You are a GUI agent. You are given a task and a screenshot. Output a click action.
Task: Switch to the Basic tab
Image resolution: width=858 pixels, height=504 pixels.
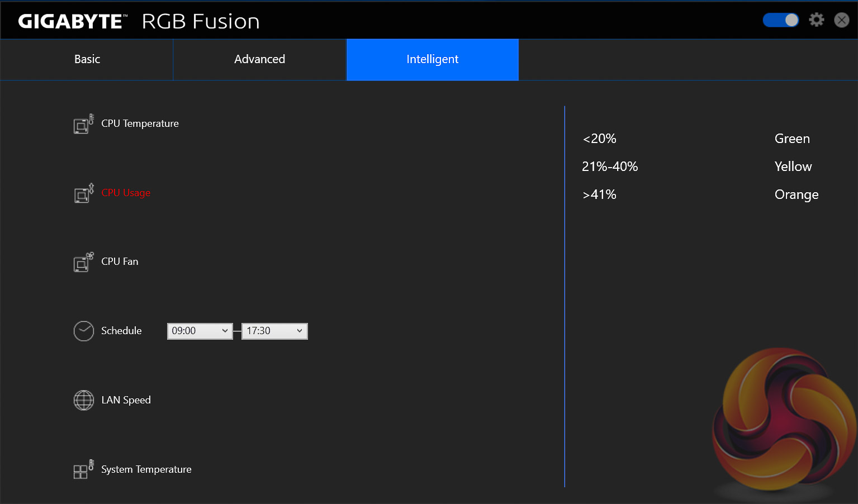[87, 59]
